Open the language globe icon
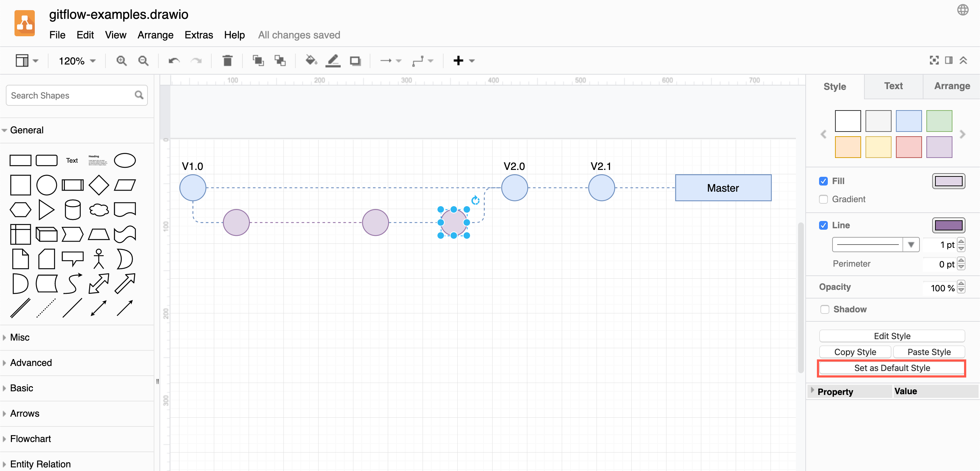The width and height of the screenshot is (980, 471). click(x=963, y=10)
